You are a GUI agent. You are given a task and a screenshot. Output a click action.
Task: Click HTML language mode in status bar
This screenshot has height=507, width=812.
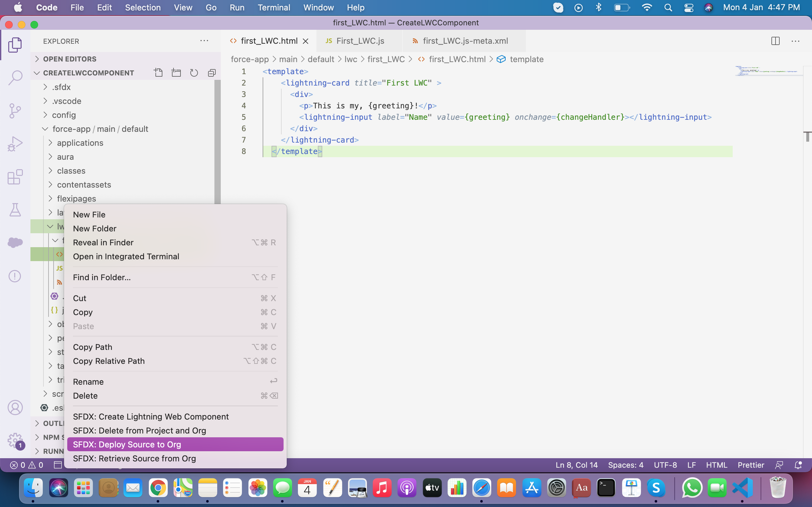(717, 465)
